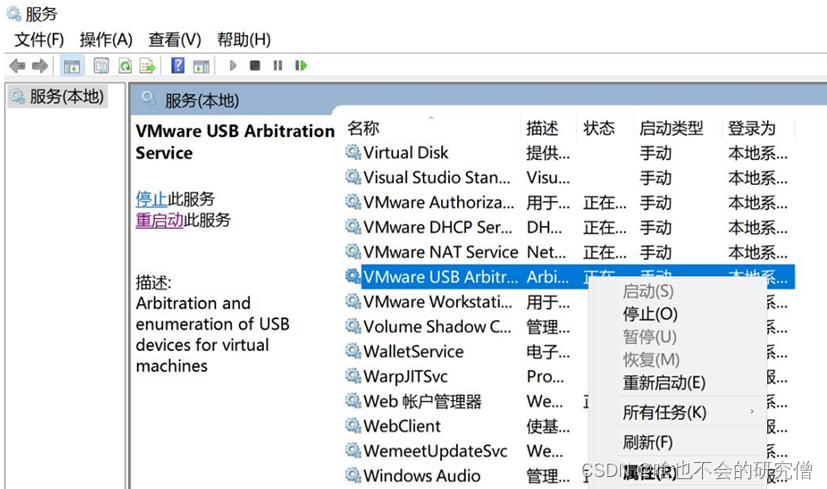The height and width of the screenshot is (489, 827).
Task: Select VMware Workstati... service row
Action: pyautogui.click(x=467, y=301)
